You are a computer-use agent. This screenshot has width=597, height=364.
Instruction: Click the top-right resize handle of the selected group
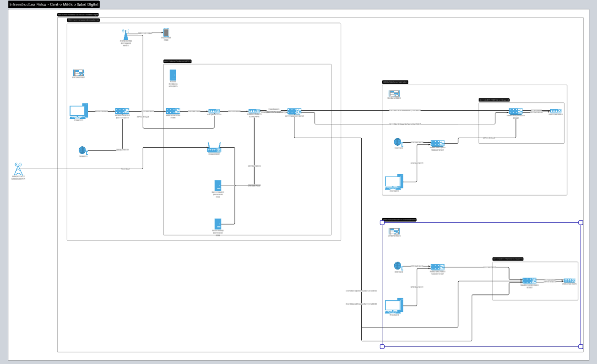point(581,223)
